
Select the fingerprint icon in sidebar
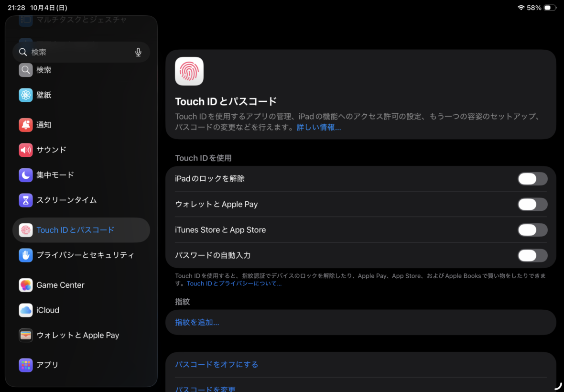point(25,230)
